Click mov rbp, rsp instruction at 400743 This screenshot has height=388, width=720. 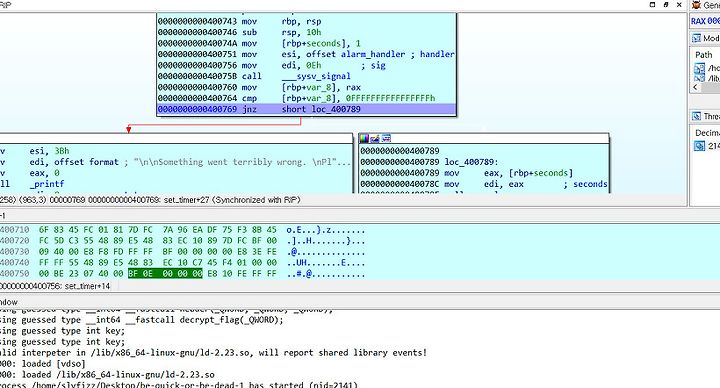click(239, 21)
